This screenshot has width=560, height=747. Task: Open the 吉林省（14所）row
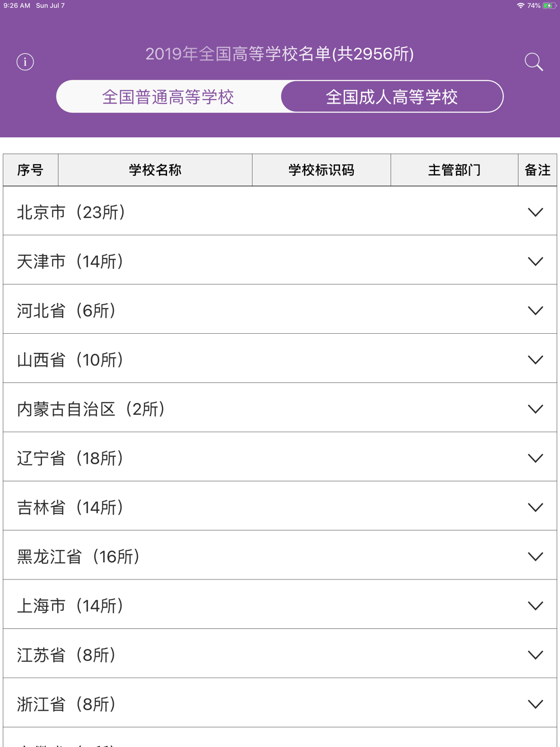[280, 506]
